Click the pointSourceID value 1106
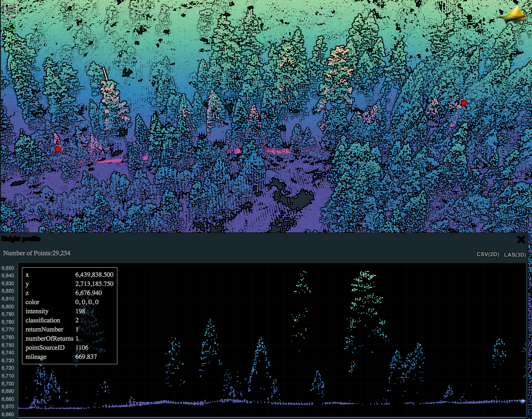Viewport: 532px width, 419px height. [82, 348]
